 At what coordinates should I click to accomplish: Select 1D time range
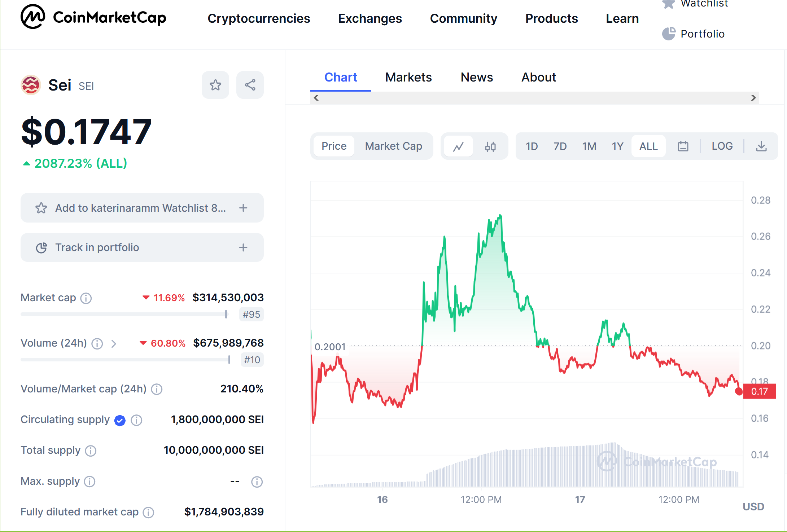(x=532, y=146)
